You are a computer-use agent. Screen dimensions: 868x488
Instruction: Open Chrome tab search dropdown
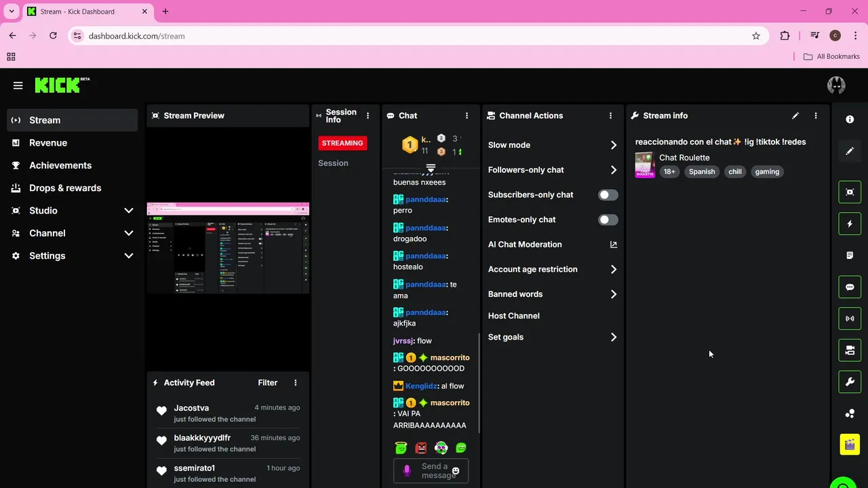point(12,12)
